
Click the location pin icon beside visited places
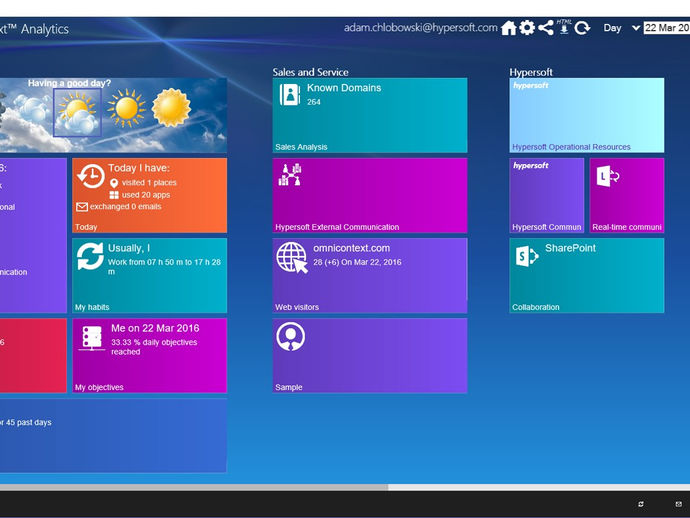tap(114, 183)
